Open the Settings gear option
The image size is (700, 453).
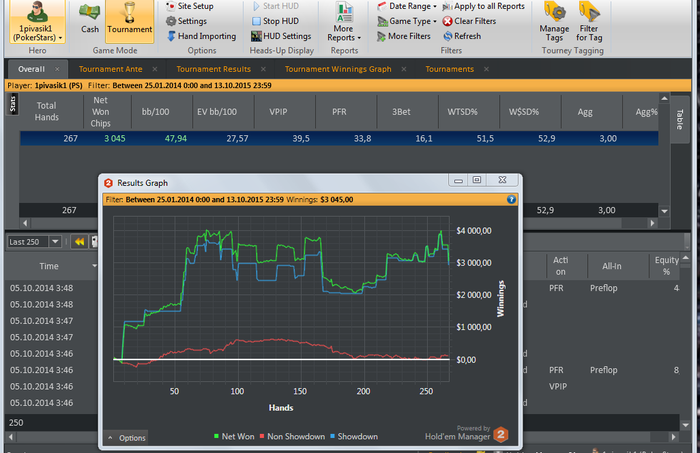click(186, 21)
